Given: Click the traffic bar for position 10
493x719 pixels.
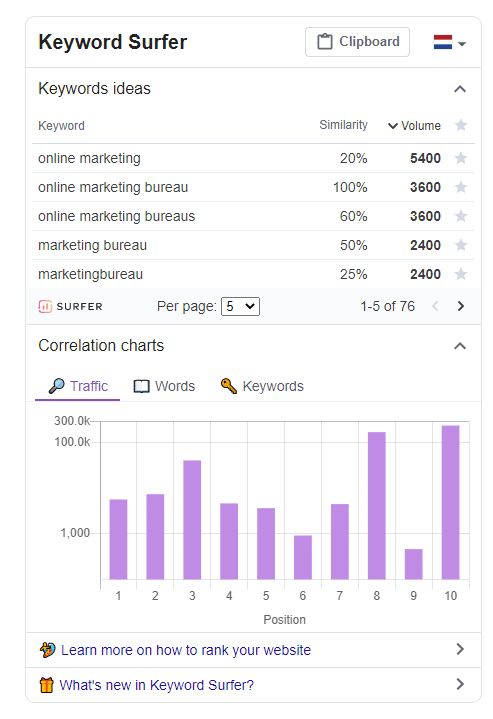Looking at the screenshot, I should pyautogui.click(x=450, y=502).
